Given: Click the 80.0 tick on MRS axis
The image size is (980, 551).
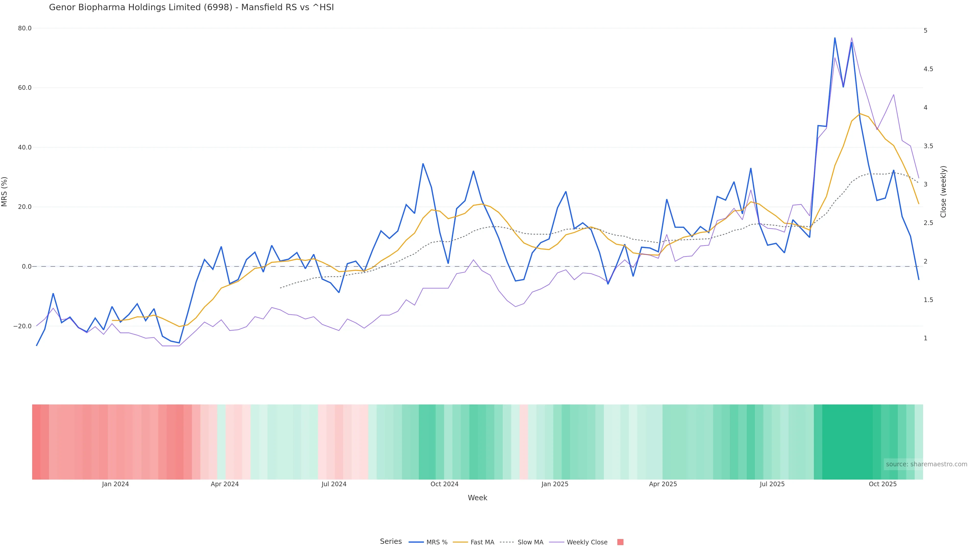Looking at the screenshot, I should pos(25,29).
